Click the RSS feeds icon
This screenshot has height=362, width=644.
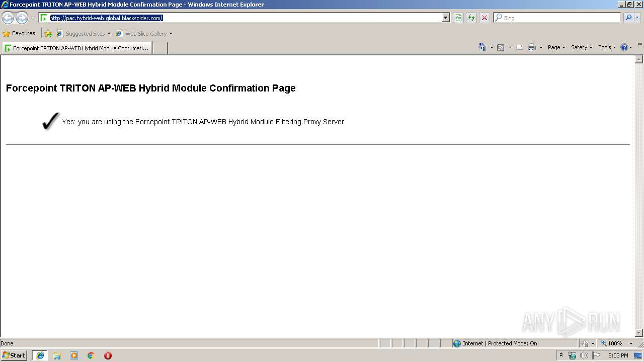click(501, 47)
